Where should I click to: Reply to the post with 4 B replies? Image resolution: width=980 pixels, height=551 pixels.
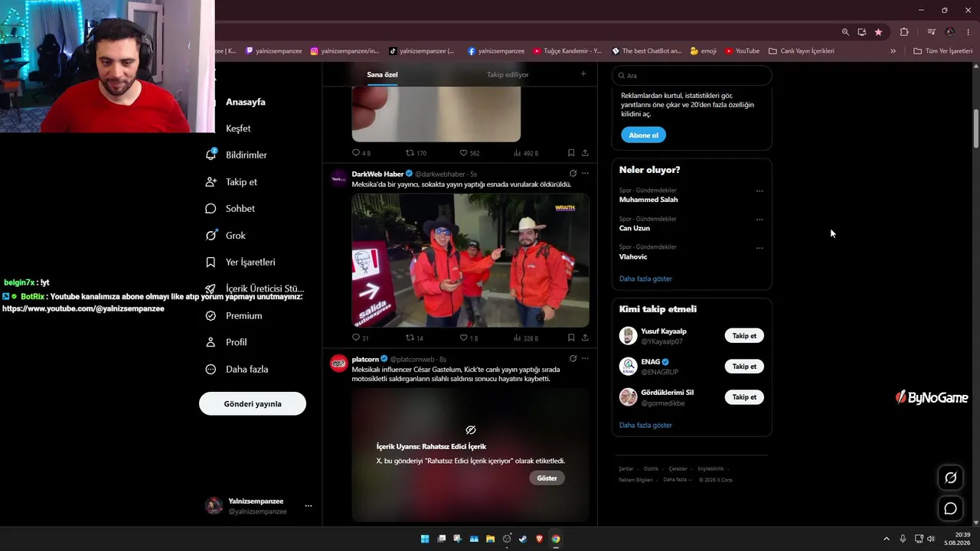tap(361, 153)
